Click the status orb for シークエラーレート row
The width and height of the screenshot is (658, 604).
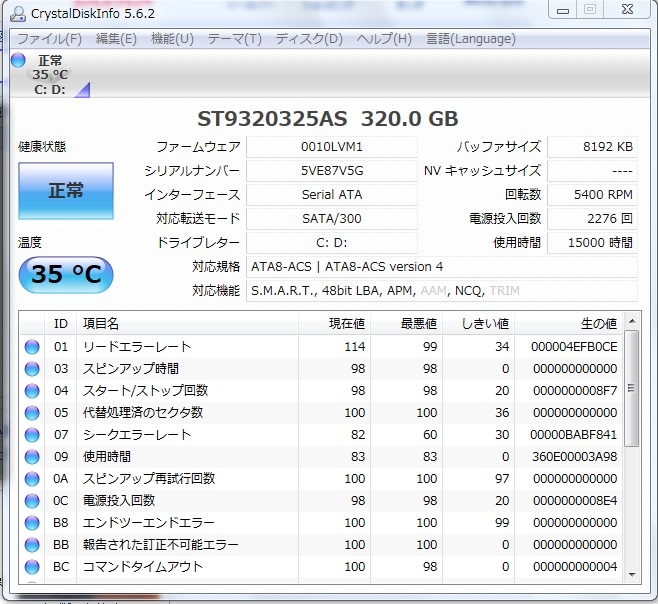click(x=32, y=435)
